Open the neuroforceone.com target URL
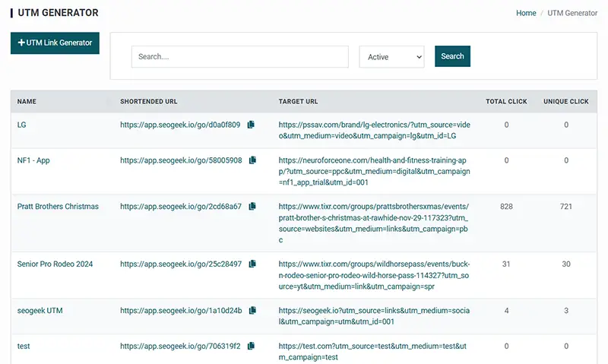 click(374, 171)
